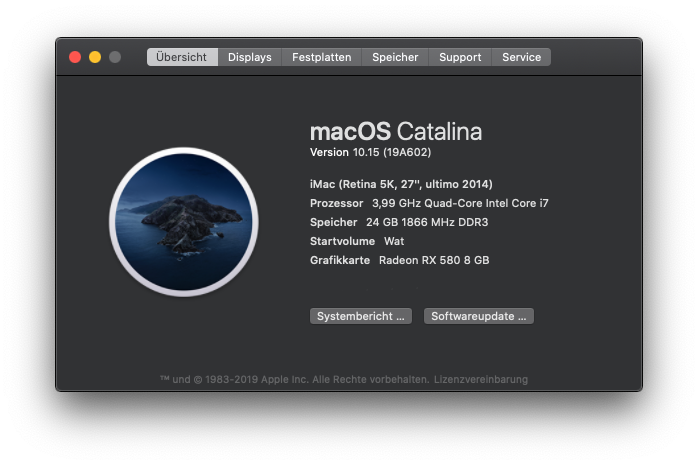Click the Systembericht button
Viewport: 698px width, 465px height.
tap(361, 316)
